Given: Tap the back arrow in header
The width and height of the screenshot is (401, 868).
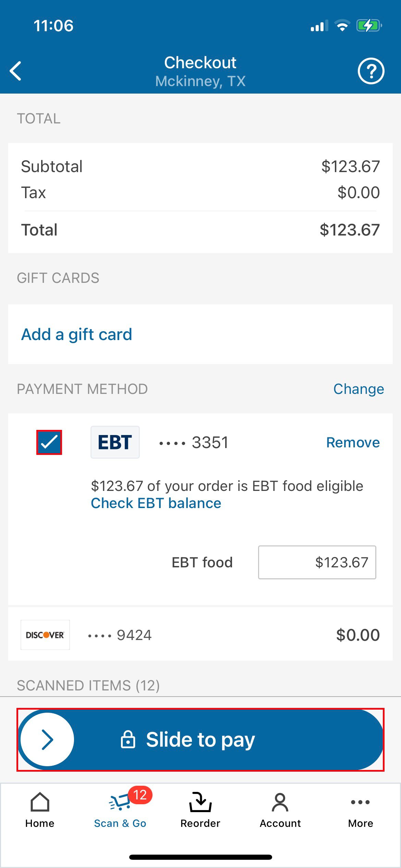Looking at the screenshot, I should (16, 71).
